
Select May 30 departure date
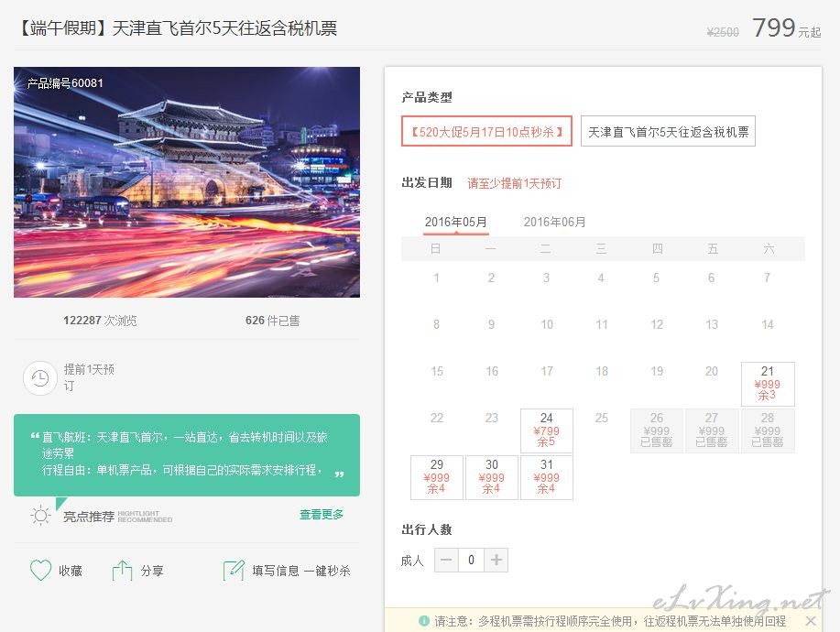pyautogui.click(x=492, y=477)
